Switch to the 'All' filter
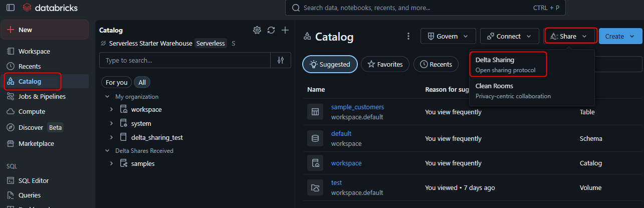 142,82
